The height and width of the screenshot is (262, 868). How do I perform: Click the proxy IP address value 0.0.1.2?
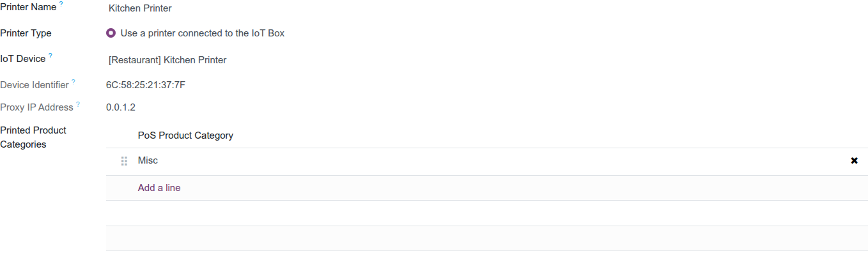pos(121,107)
